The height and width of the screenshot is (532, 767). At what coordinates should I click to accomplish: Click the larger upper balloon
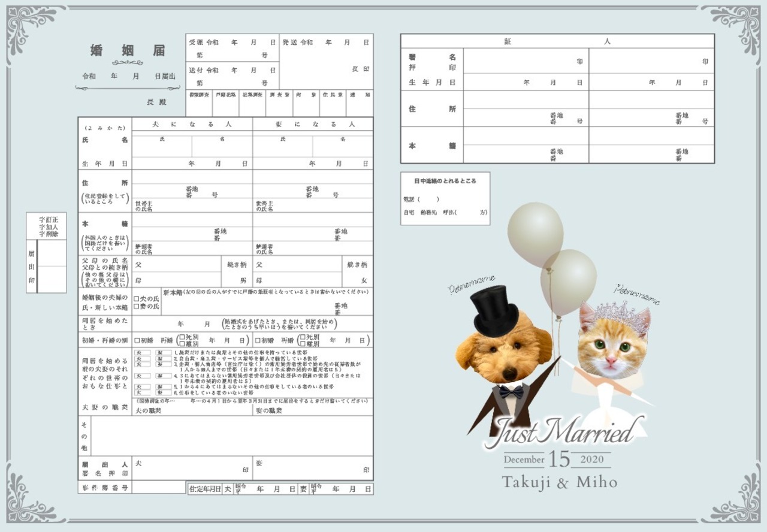(535, 234)
